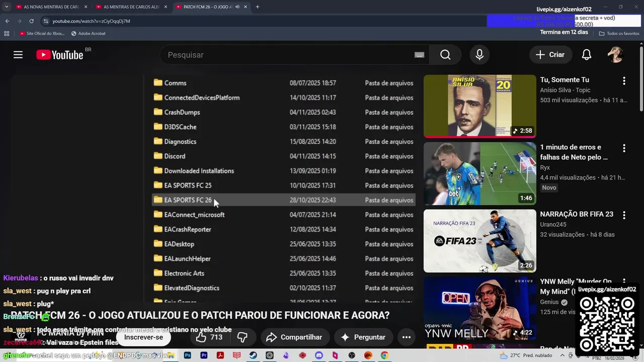Close the PATCH FCM 26 tab
Viewport: 644px width, 362px height.
(246, 7)
